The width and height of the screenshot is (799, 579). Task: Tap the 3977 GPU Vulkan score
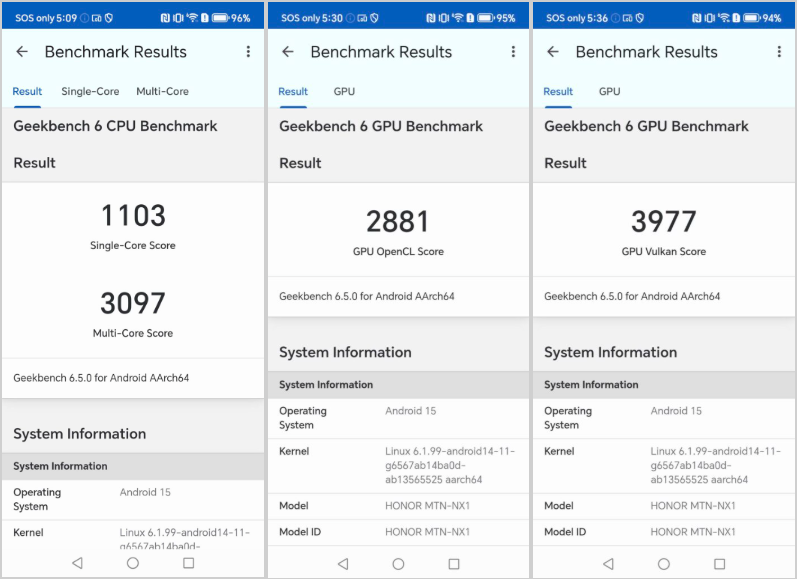tap(663, 222)
